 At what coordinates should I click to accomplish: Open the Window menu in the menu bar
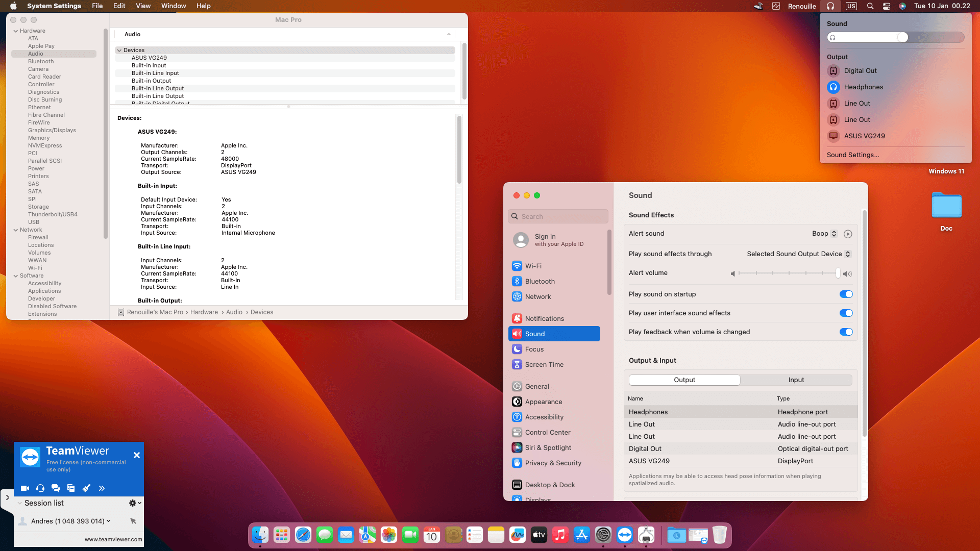point(174,6)
